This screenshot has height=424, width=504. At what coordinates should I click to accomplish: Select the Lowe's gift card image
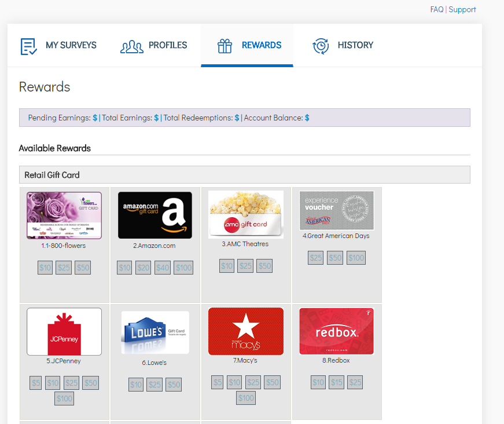155,332
